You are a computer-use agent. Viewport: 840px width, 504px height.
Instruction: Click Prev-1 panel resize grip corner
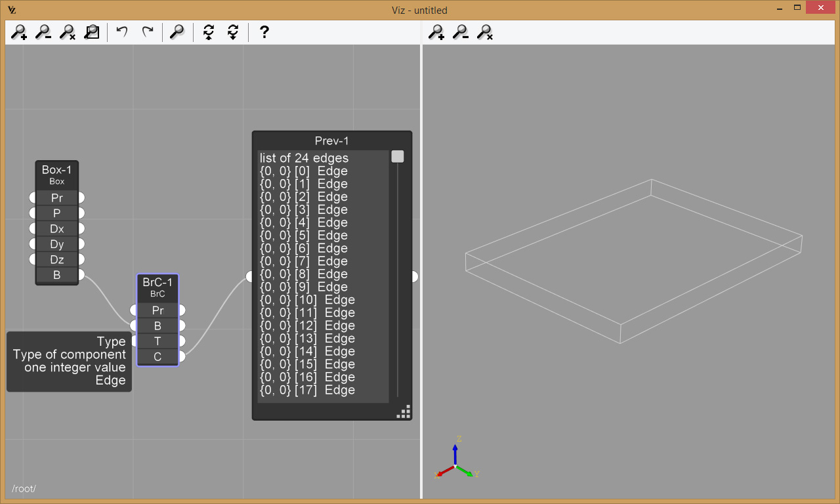pos(404,412)
